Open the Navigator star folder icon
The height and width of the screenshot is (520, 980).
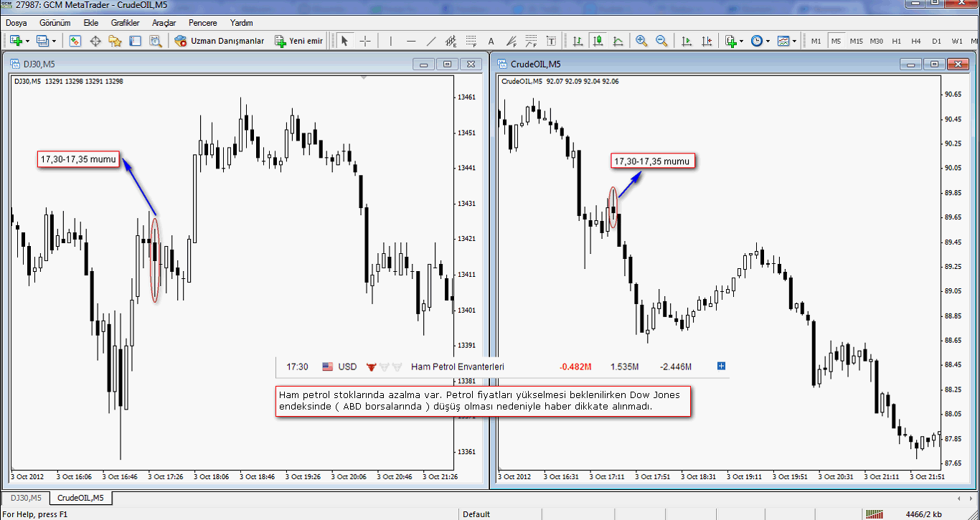[x=115, y=41]
